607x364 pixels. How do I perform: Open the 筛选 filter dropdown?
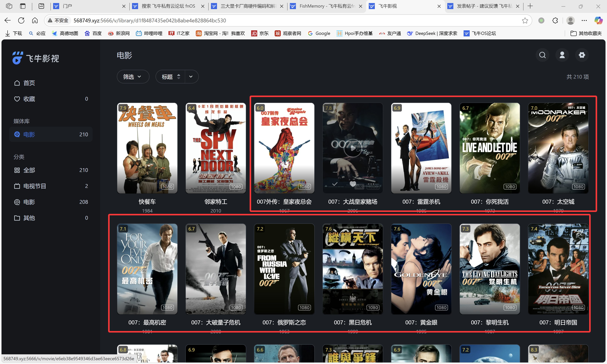point(133,77)
